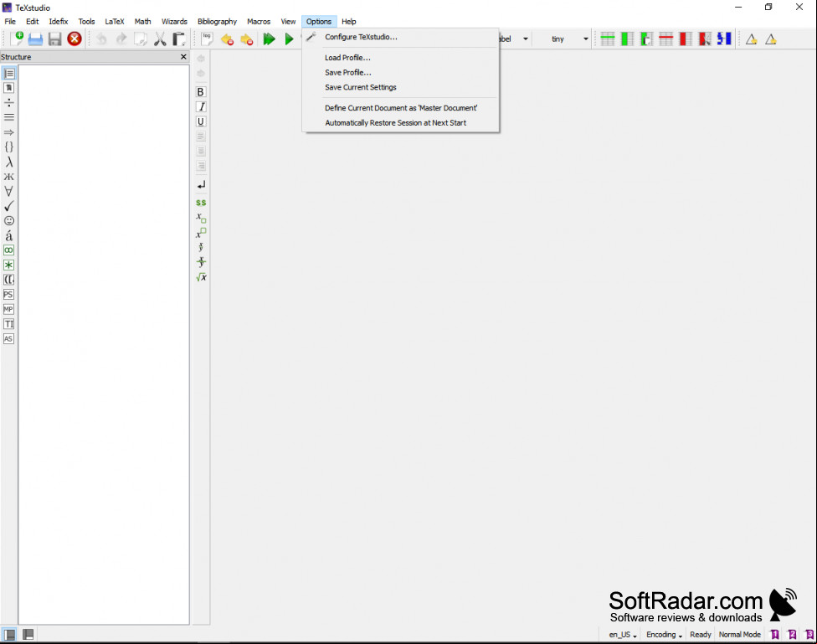Open the Encoding dropdown in status bar
Image resolution: width=817 pixels, height=644 pixels.
665,635
